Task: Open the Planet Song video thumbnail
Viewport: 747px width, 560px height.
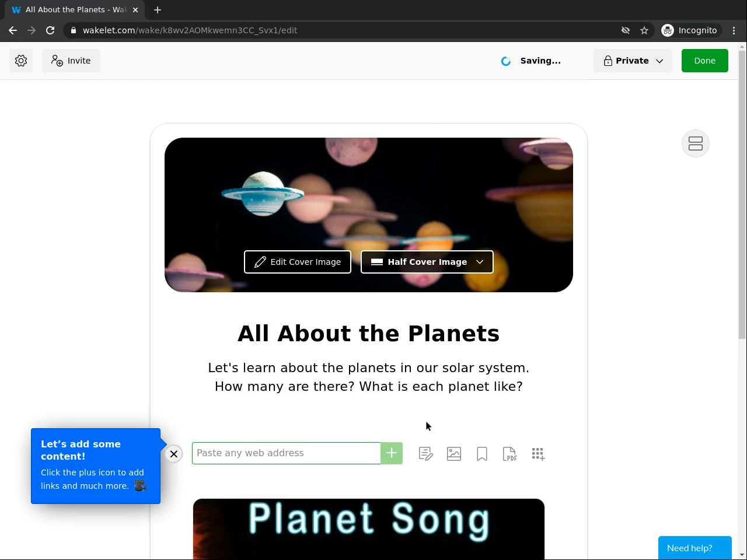Action: 369,529
